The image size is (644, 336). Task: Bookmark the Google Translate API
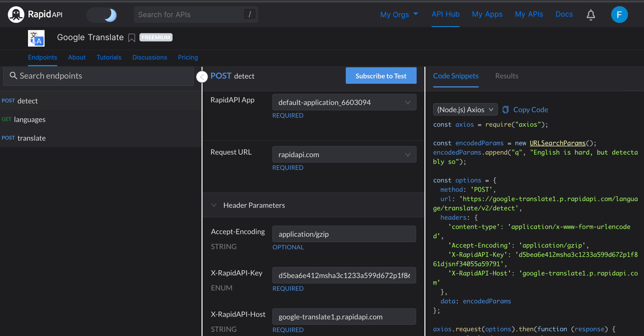click(132, 38)
